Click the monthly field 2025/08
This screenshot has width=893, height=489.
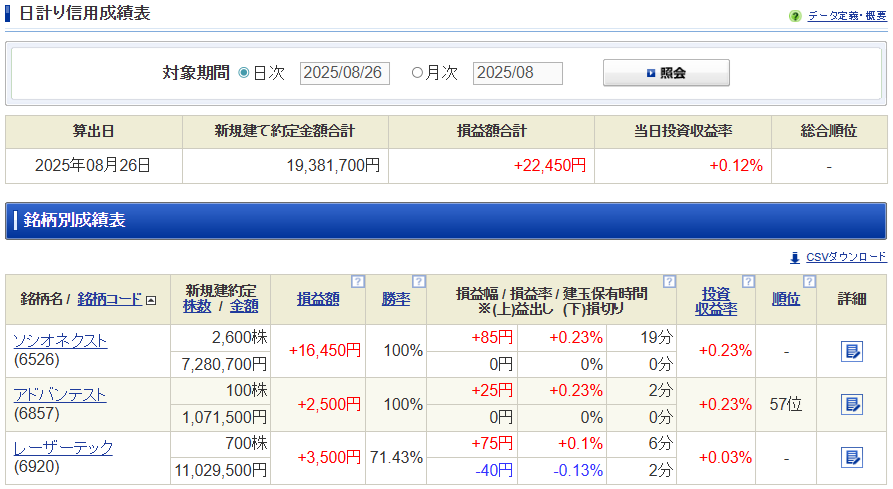[x=517, y=73]
